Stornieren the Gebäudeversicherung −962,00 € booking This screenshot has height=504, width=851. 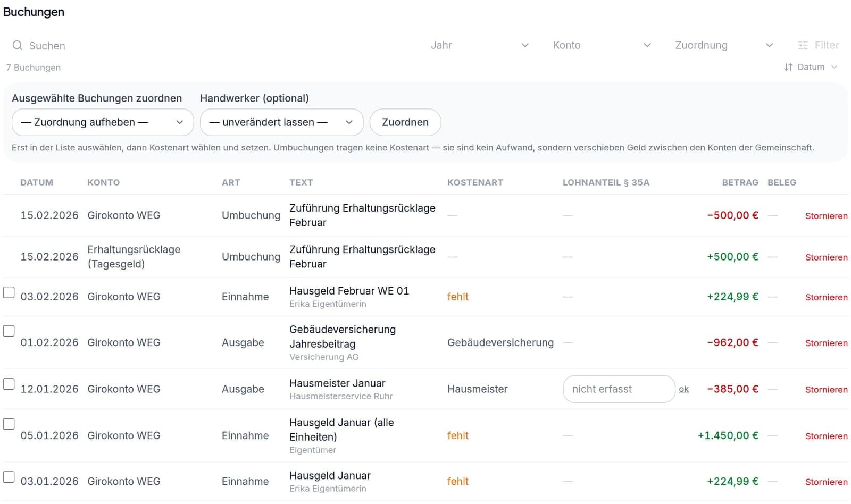coord(827,343)
